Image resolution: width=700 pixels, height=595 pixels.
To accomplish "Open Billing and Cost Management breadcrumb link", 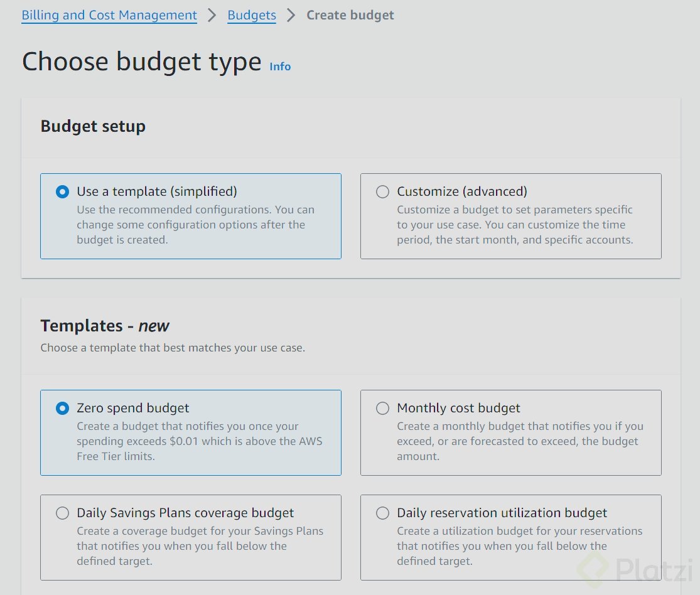I will 109,15.
